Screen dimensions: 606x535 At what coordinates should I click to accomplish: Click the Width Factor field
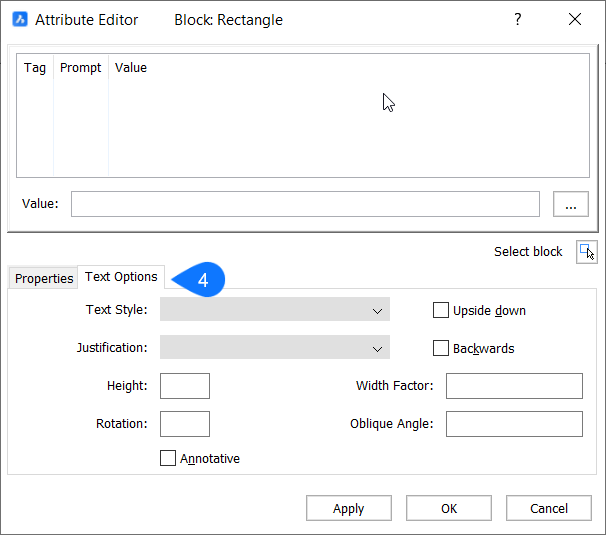click(514, 386)
